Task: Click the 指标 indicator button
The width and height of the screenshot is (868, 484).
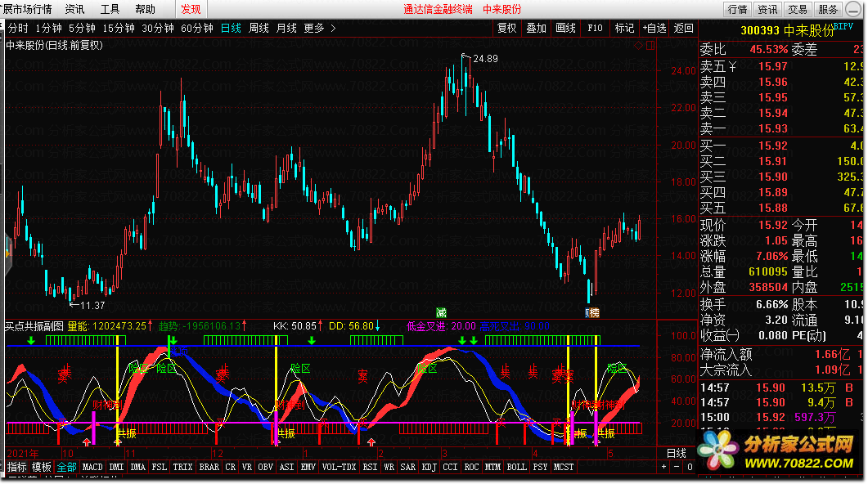Action: [x=16, y=468]
